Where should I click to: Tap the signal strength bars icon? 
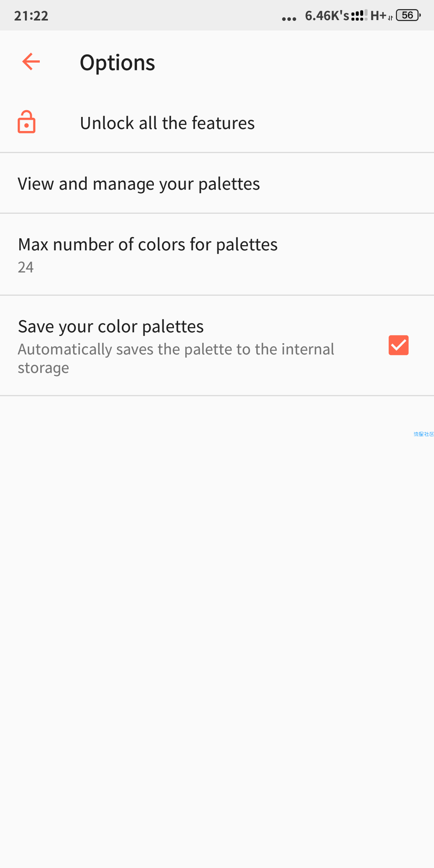coord(359,16)
